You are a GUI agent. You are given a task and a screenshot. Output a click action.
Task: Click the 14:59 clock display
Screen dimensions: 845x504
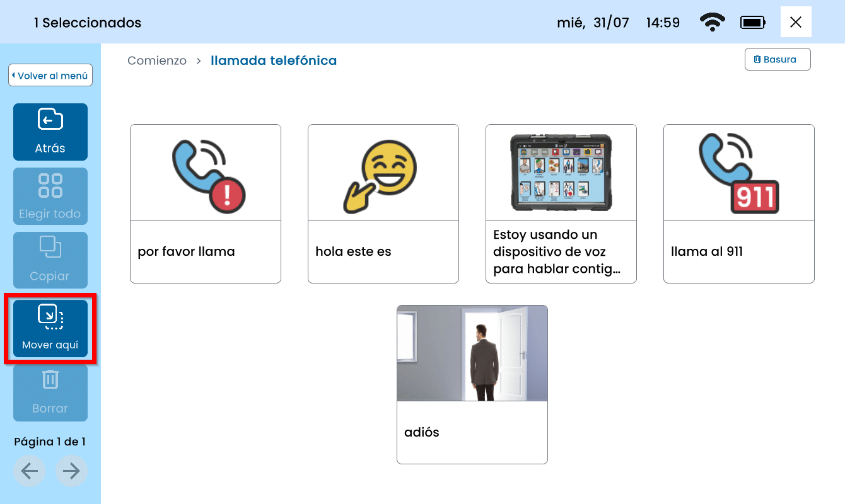pyautogui.click(x=663, y=23)
